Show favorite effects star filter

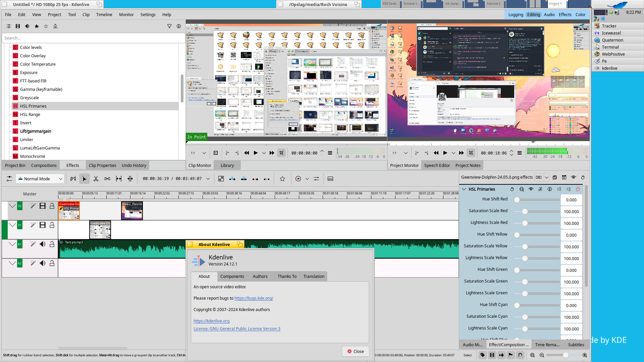(46, 26)
